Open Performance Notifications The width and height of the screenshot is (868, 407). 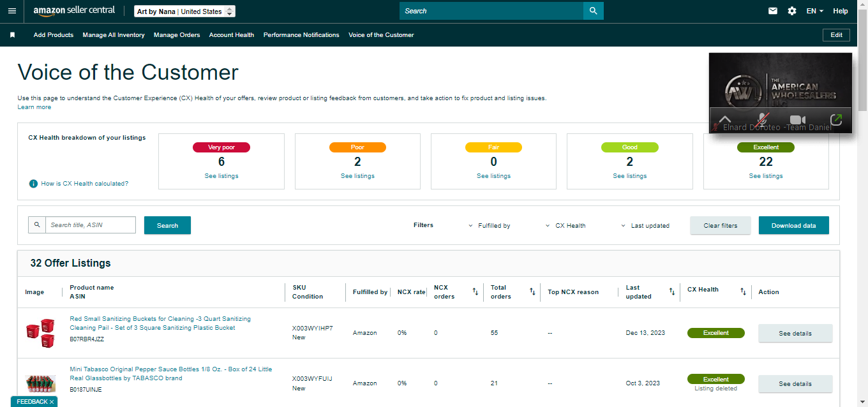[301, 35]
